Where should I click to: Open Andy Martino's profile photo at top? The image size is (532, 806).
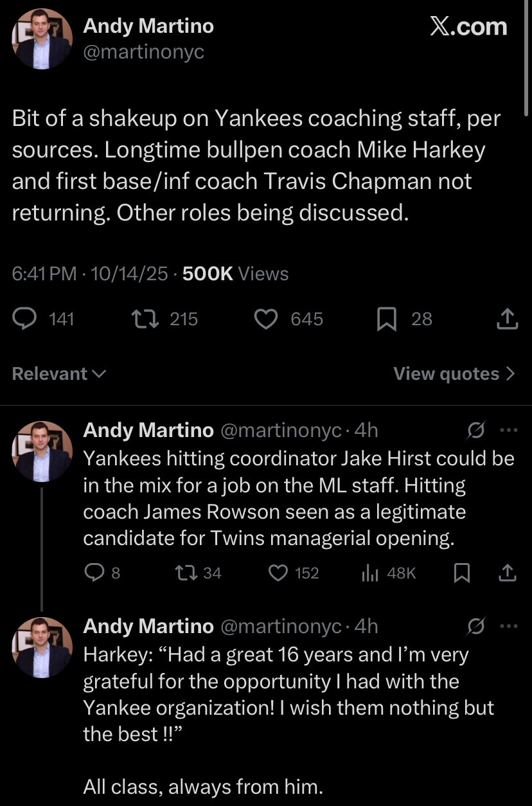[x=41, y=39]
